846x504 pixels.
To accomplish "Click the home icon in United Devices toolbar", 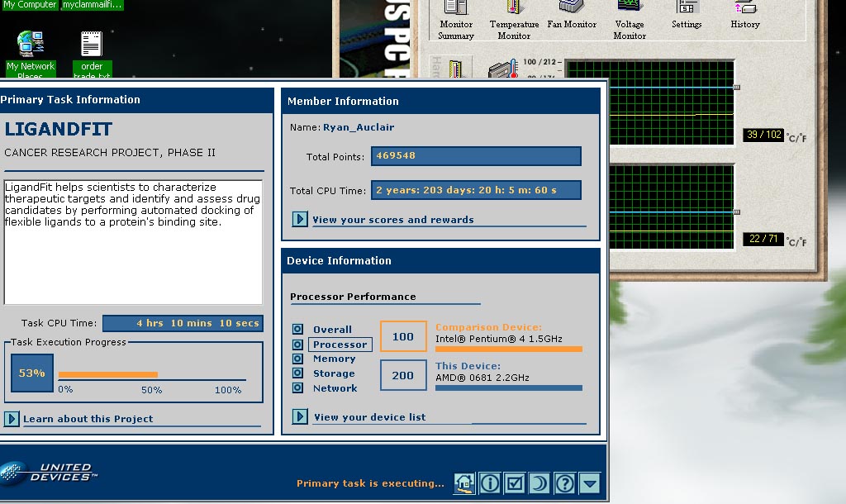I will click(x=464, y=483).
